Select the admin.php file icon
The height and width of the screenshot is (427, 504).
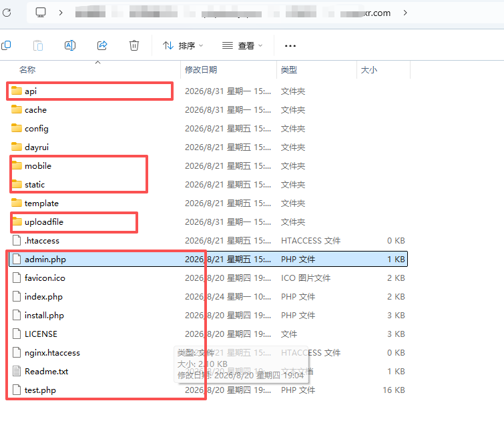[x=17, y=259]
